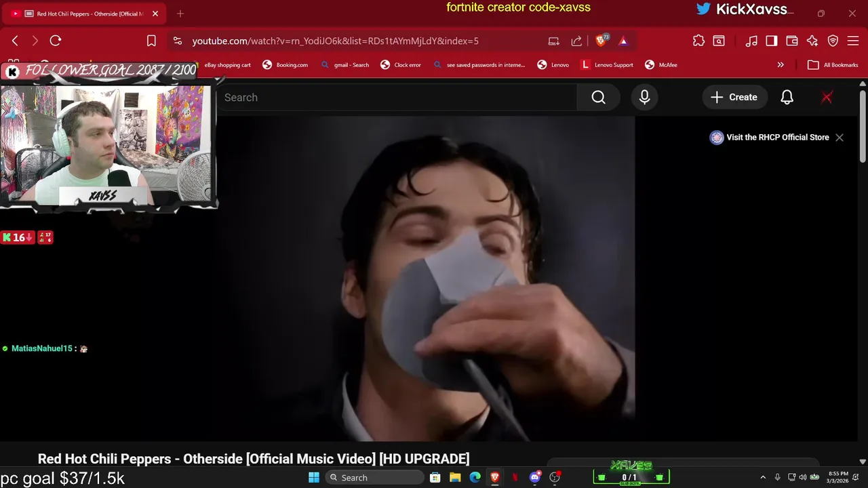Open Microsoft Edge from taskbar
This screenshot has height=488, width=868.
coord(475,478)
